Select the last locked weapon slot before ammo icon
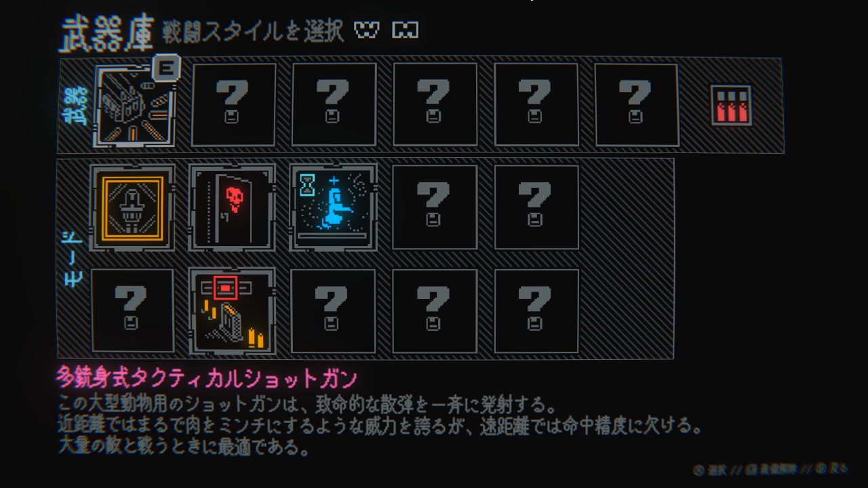 pos(636,105)
